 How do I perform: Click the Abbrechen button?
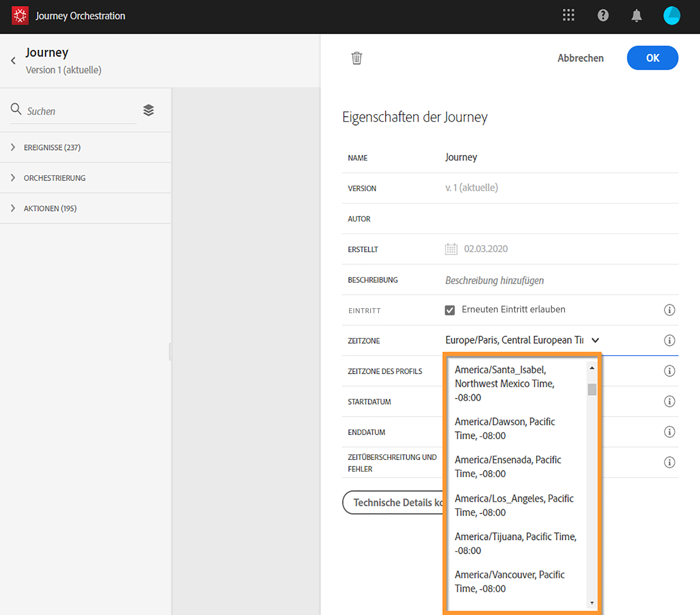580,58
